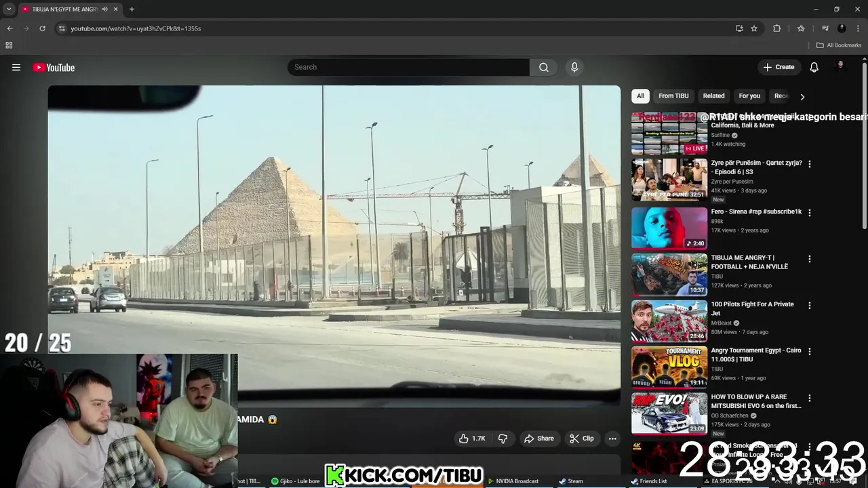The image size is (868, 488).
Task: Open browser extensions puzzle icon
Action: pos(777,28)
